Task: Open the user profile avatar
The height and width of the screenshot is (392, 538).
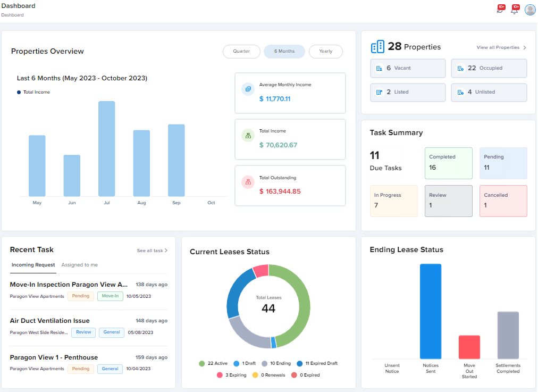Action: (x=530, y=10)
